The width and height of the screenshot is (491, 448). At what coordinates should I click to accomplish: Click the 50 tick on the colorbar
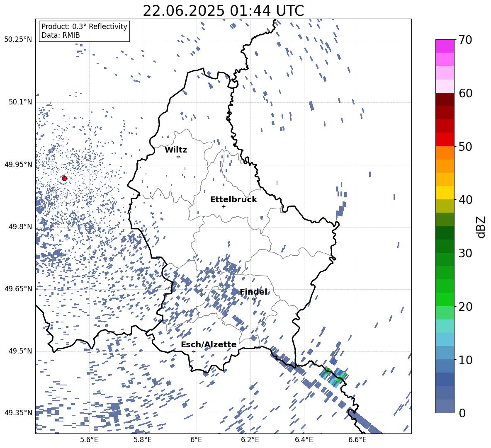pos(465,147)
